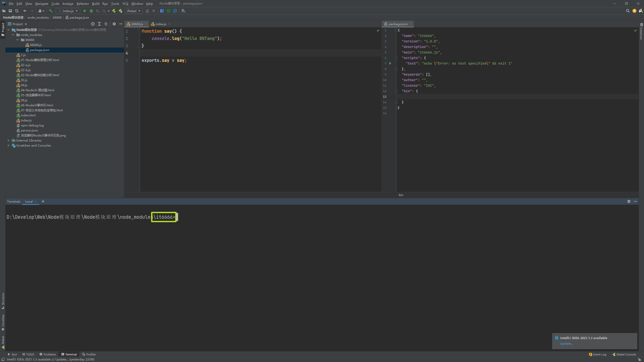
Task: Fold the bin block in package.json
Action: point(396,91)
